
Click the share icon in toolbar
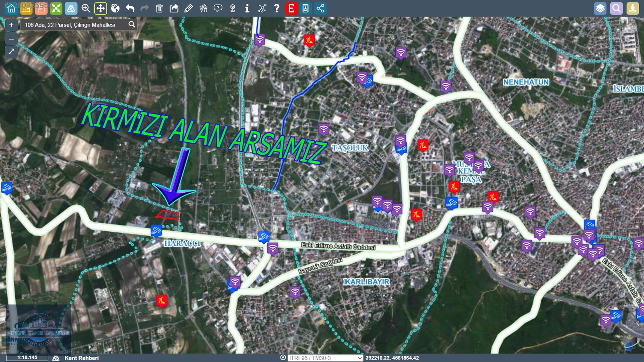click(320, 8)
